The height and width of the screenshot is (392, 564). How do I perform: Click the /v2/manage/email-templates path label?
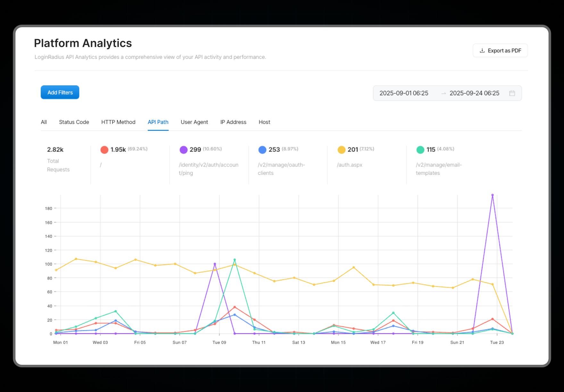tap(439, 169)
